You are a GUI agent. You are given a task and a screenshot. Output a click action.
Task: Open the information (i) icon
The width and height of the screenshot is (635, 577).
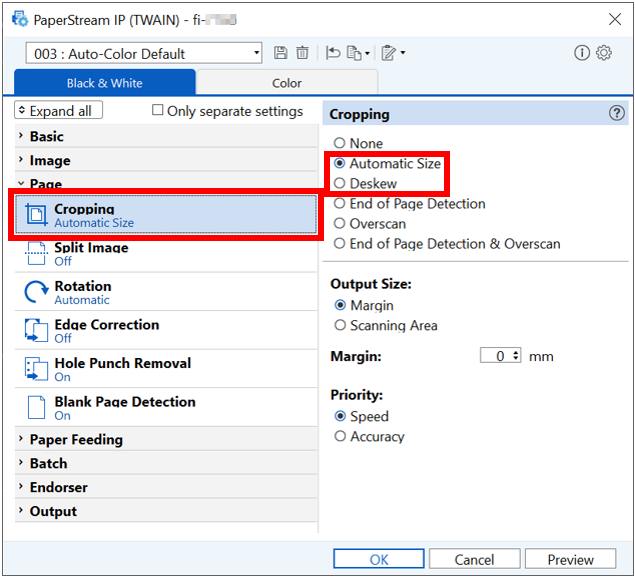click(x=582, y=53)
